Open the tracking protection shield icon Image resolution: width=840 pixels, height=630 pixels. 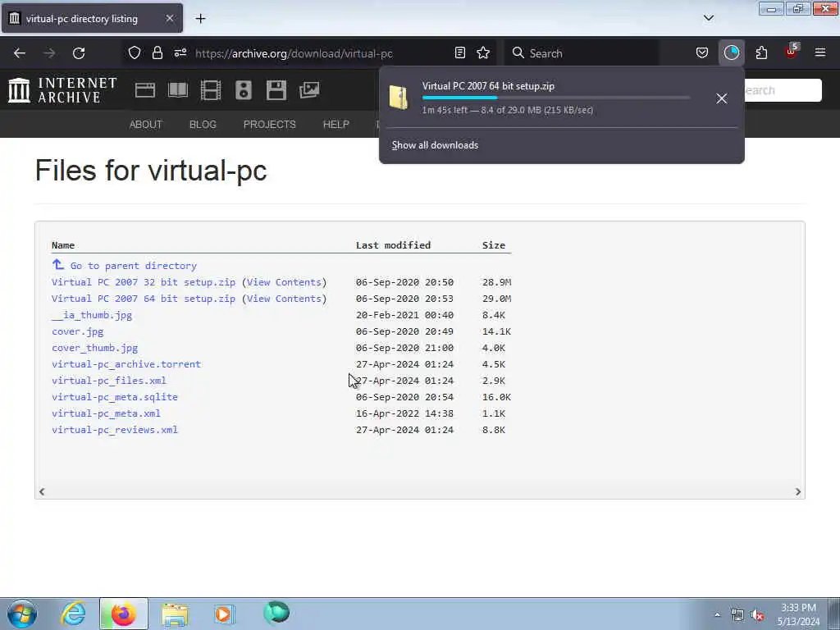coord(135,52)
